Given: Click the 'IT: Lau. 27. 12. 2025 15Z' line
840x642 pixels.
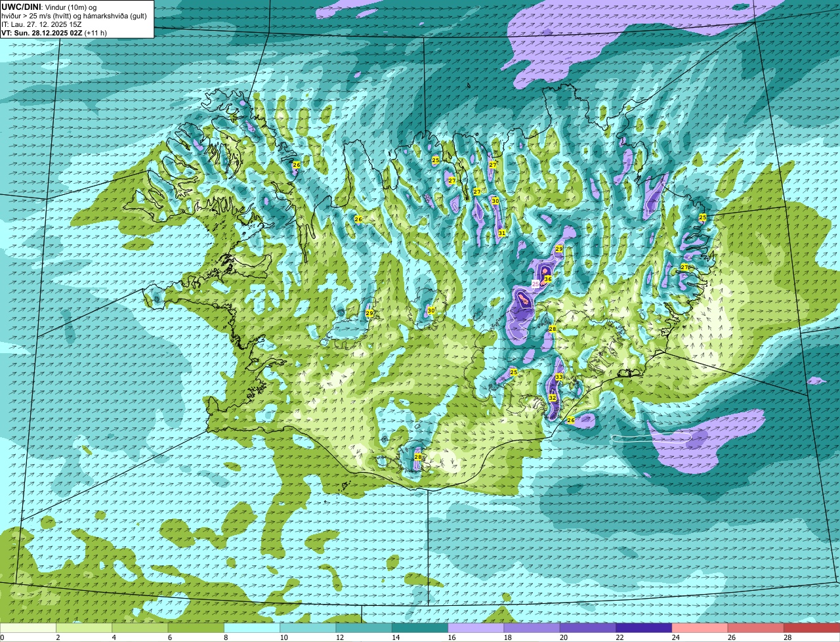Looking at the screenshot, I should coord(41,24).
